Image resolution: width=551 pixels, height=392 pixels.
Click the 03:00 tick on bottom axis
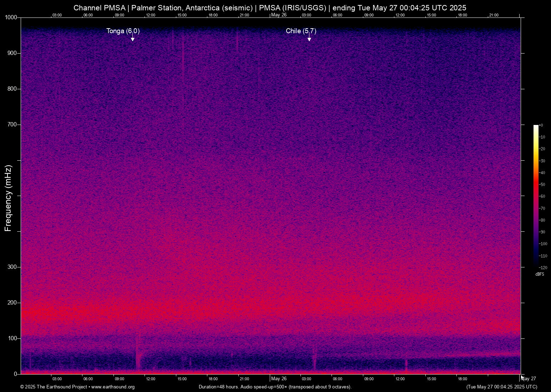(x=57, y=378)
